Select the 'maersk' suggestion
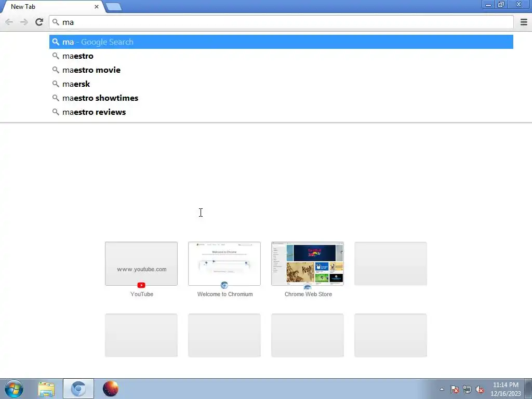The image size is (532, 399). pyautogui.click(x=281, y=84)
